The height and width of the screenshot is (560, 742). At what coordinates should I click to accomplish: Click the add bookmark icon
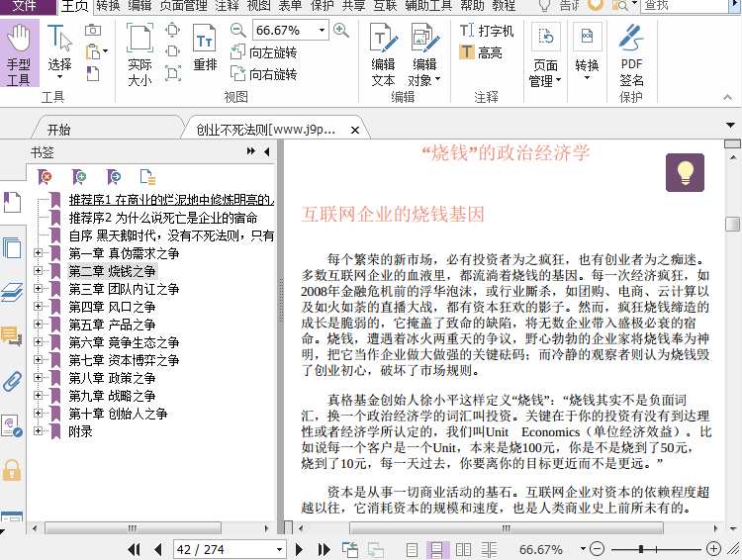[79, 177]
